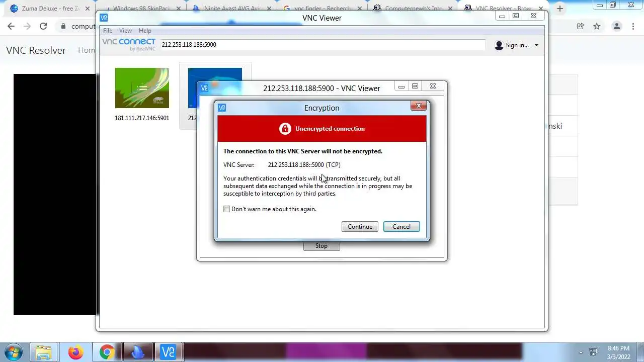644x362 pixels.
Task: Maximize the connection VNC Viewer window
Action: tap(415, 86)
